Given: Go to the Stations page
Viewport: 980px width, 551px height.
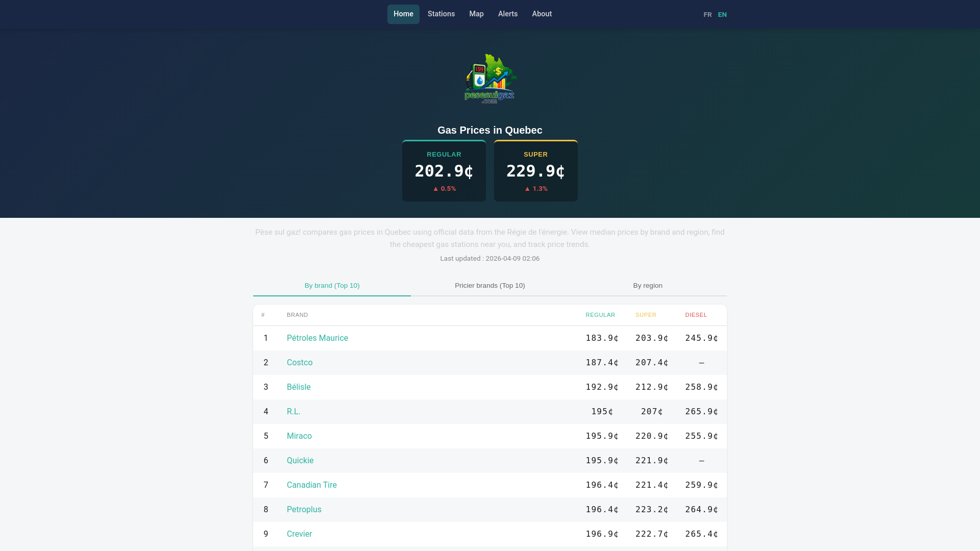Looking at the screenshot, I should click(441, 14).
